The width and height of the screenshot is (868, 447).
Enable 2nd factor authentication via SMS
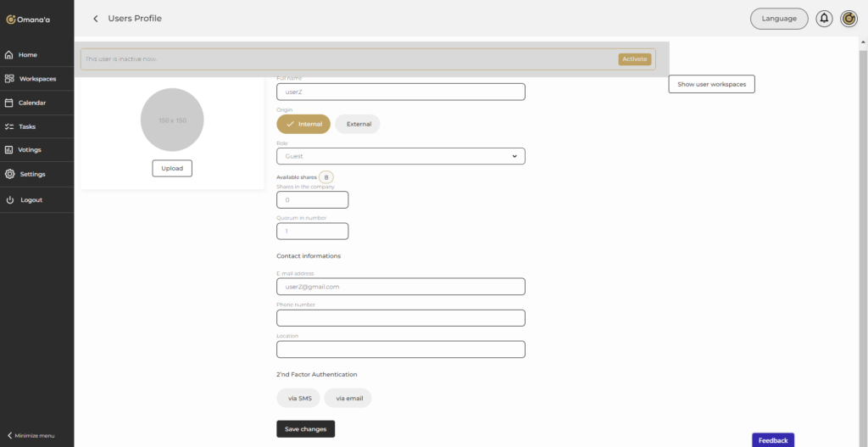[x=299, y=398]
